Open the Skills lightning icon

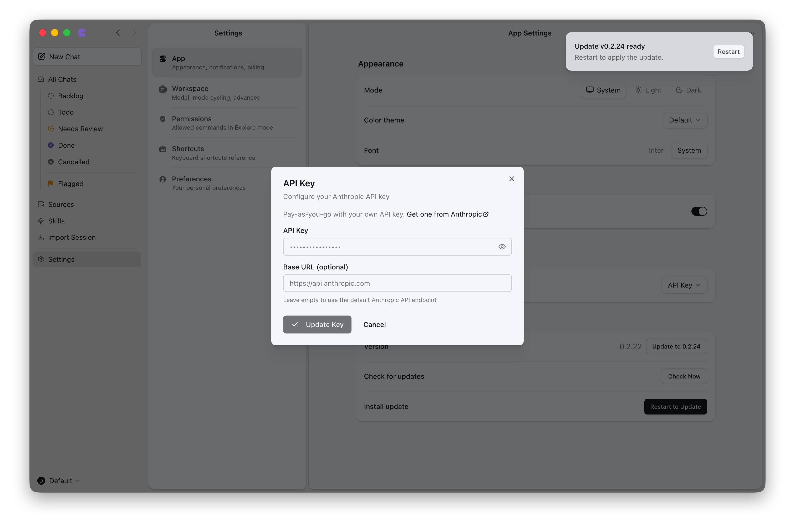click(x=41, y=221)
